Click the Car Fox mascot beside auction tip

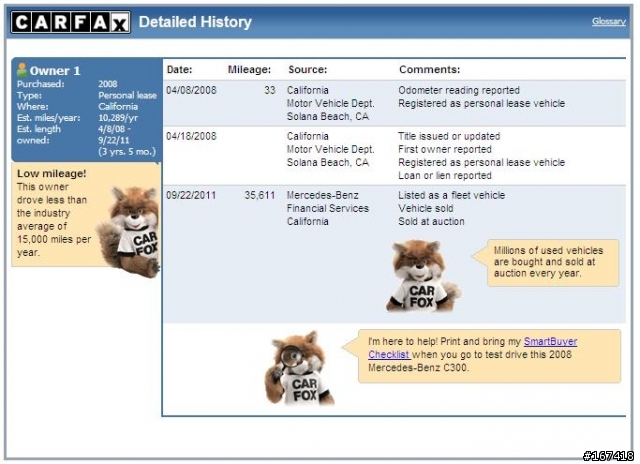[422, 276]
